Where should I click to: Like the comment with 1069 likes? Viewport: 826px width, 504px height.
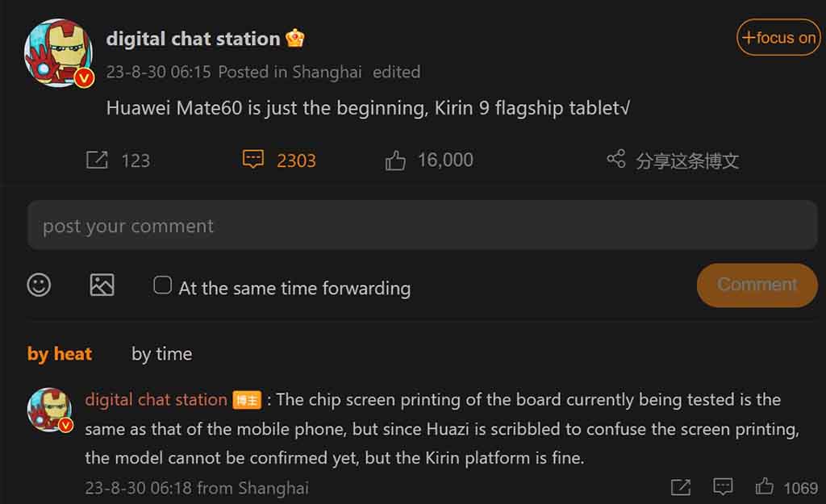click(765, 486)
